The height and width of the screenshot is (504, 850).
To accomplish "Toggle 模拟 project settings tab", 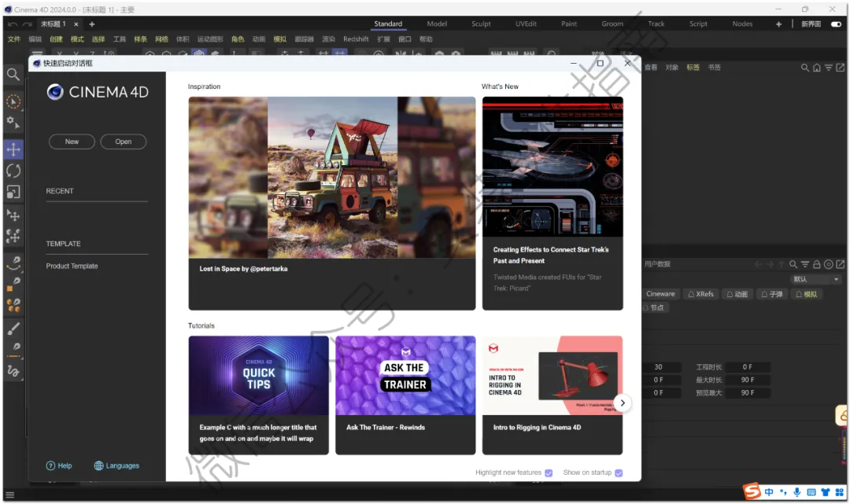I will tap(807, 294).
